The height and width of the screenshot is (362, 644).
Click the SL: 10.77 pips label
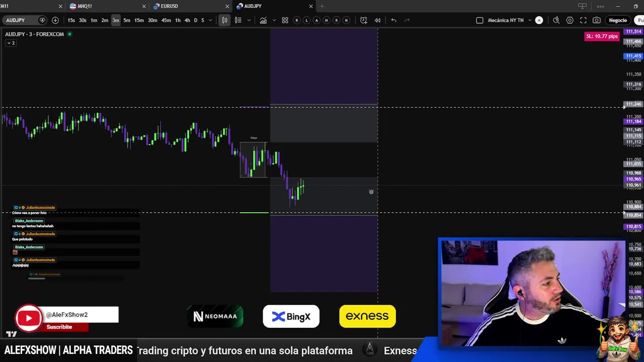tap(602, 36)
